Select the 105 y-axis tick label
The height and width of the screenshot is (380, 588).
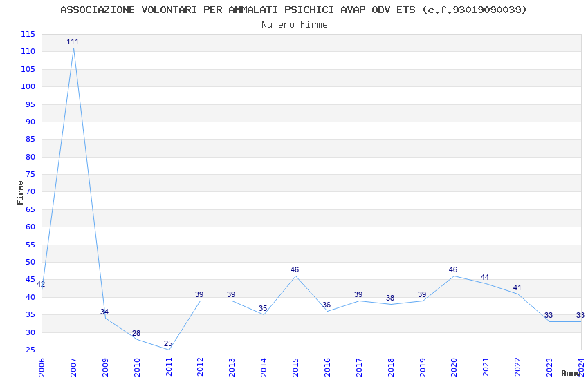tap(28, 69)
